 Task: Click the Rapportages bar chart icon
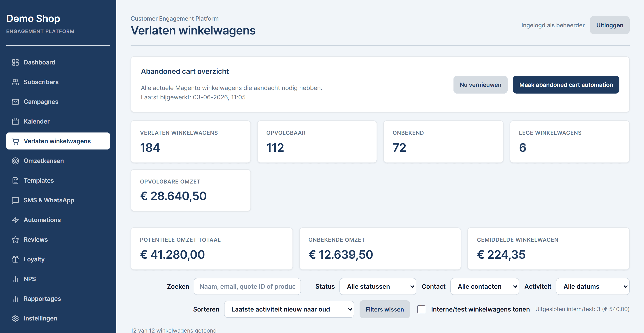coord(15,299)
